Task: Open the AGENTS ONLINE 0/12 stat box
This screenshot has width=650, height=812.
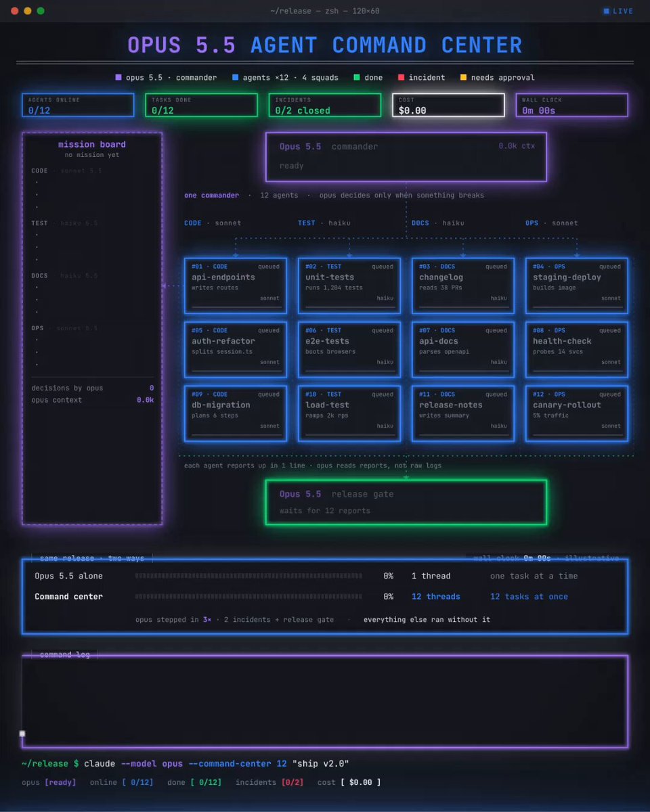Action: click(78, 105)
